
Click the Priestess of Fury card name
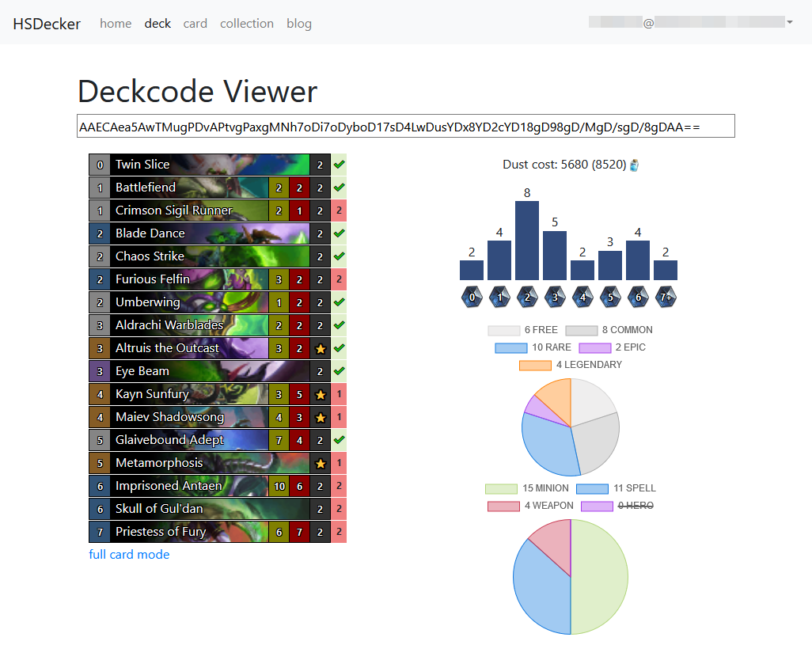pos(161,532)
